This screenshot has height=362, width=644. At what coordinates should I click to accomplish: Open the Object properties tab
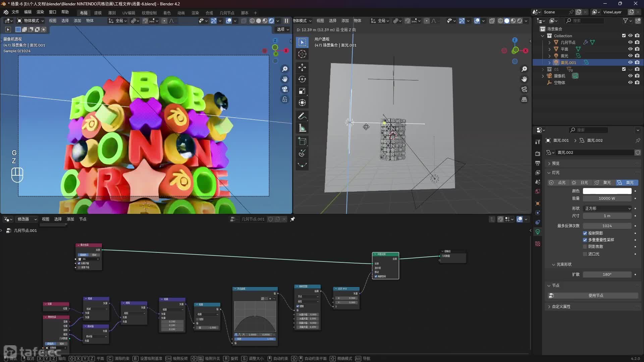click(538, 203)
